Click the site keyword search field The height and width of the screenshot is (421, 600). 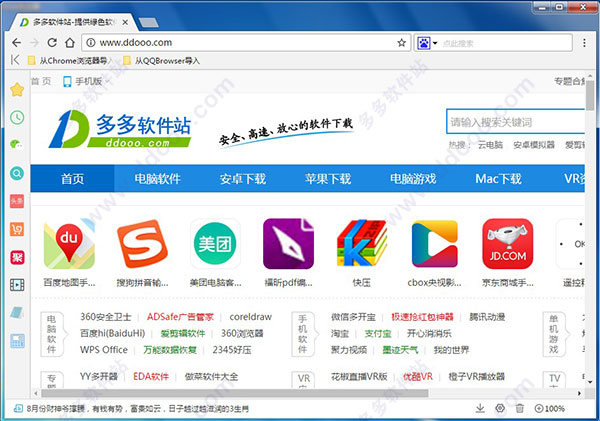tap(515, 122)
